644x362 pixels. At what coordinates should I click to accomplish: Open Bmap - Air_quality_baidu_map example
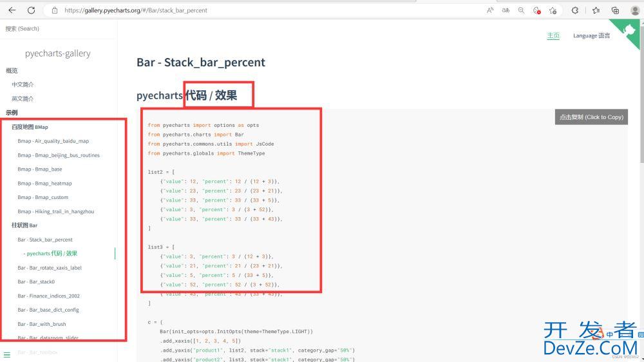click(53, 141)
